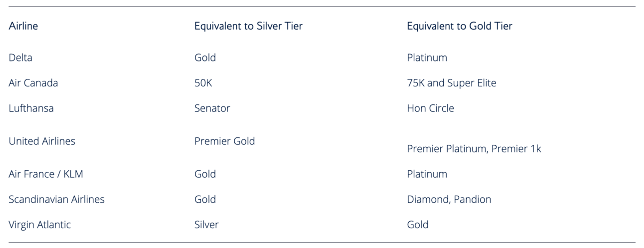Select the Equivalent to Silver Tier header

coord(248,26)
